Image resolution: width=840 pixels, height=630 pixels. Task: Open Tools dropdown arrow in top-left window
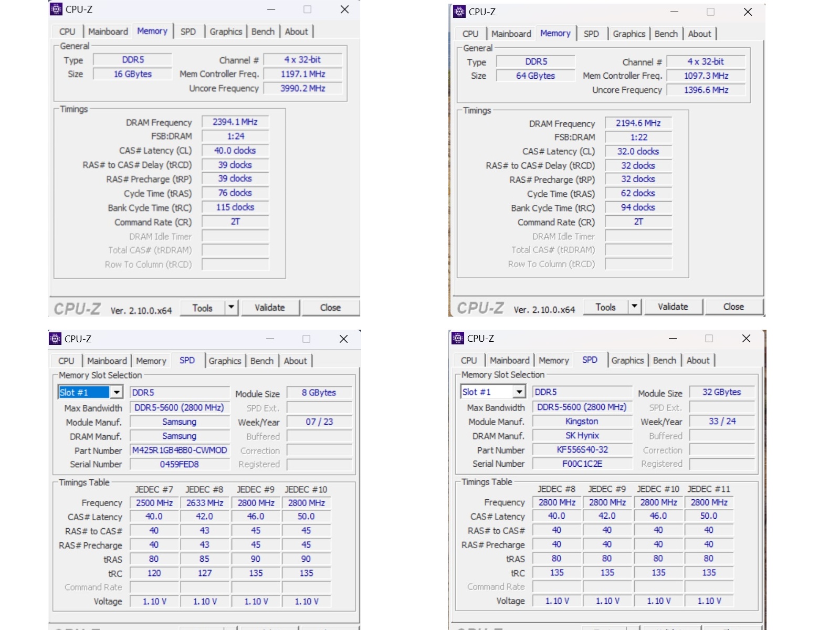tap(231, 307)
